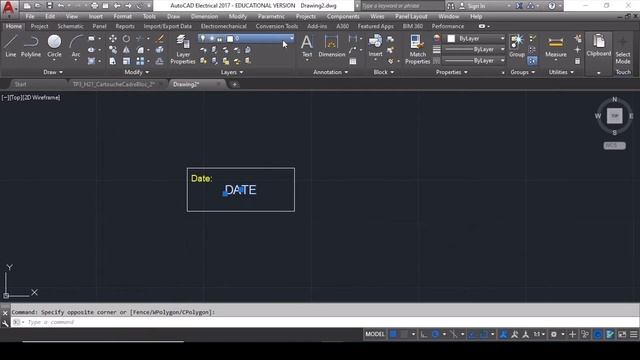Expand the Utilities panel
Image resolution: width=640 pixels, height=360 pixels.
(x=561, y=72)
